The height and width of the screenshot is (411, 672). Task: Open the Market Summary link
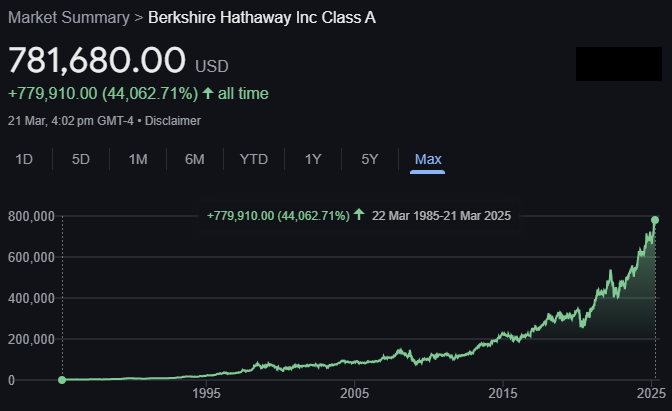[x=69, y=18]
